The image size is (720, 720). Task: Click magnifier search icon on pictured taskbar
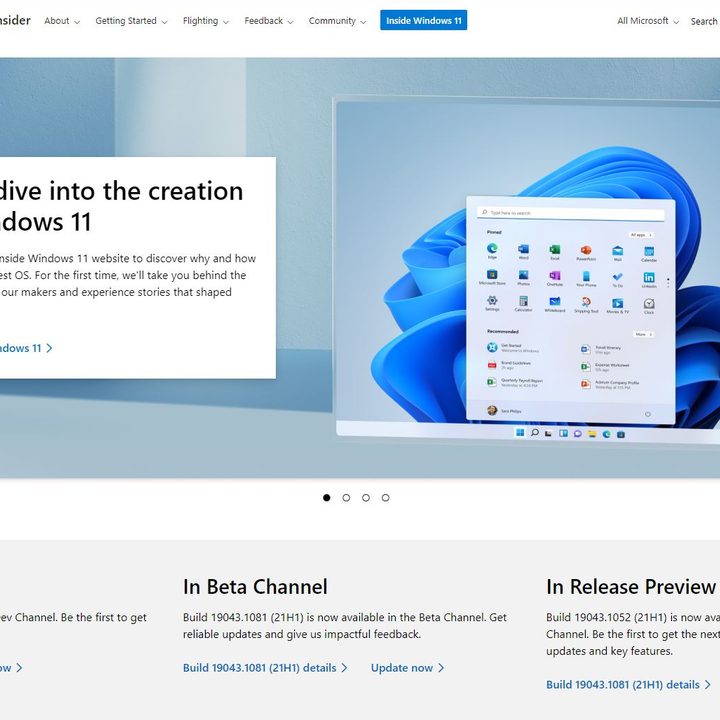[x=534, y=433]
